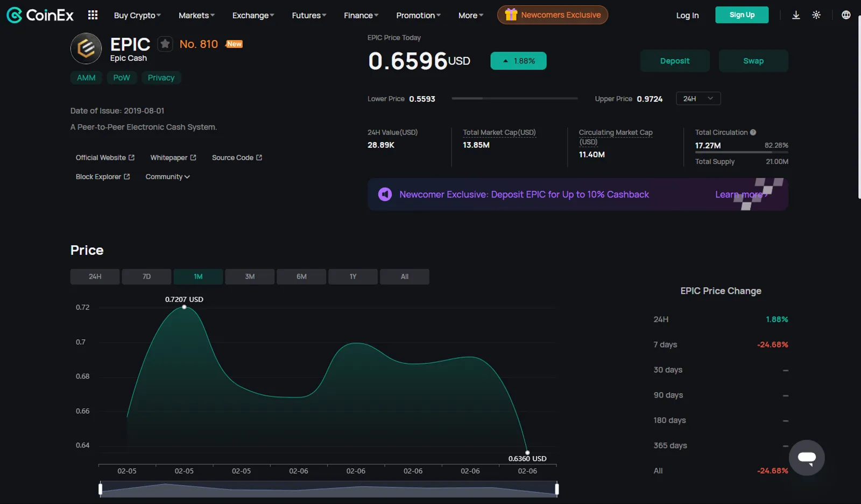Open the live chat support bubble
The width and height of the screenshot is (861, 504).
pos(807,458)
